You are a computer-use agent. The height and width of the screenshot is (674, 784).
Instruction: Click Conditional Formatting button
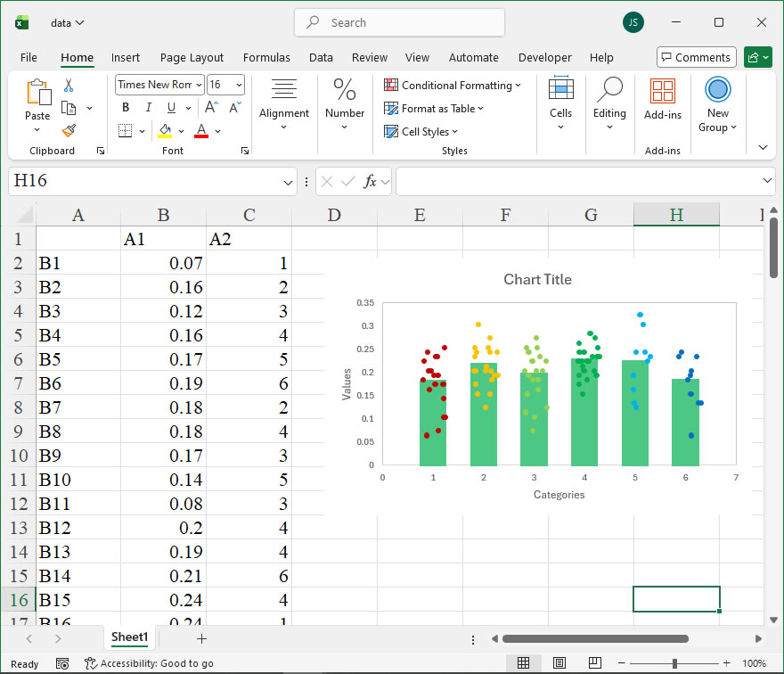tap(453, 86)
